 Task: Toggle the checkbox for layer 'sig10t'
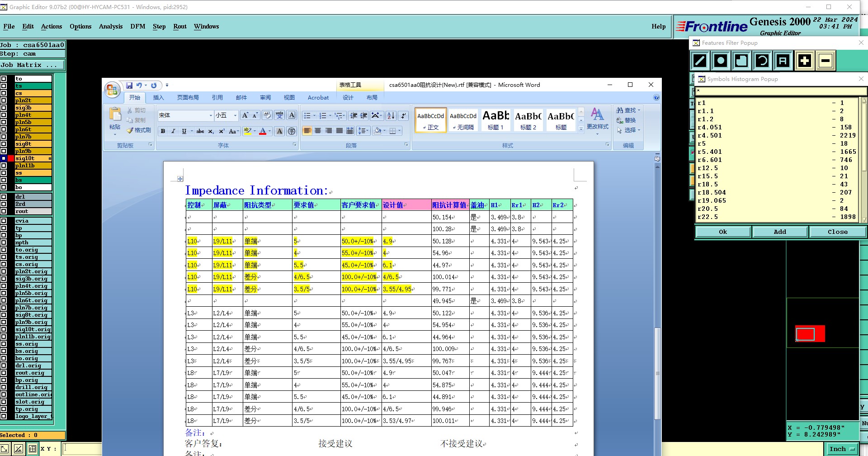coord(4,158)
